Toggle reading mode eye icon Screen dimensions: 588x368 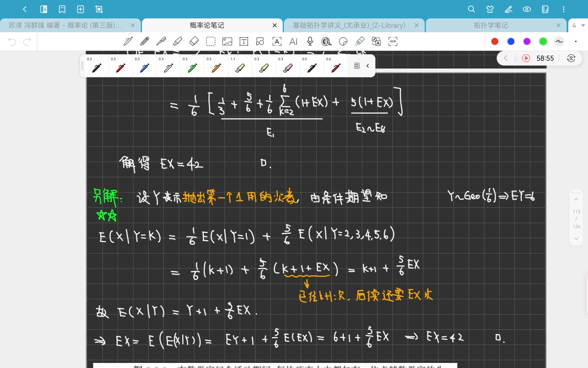coord(527,9)
